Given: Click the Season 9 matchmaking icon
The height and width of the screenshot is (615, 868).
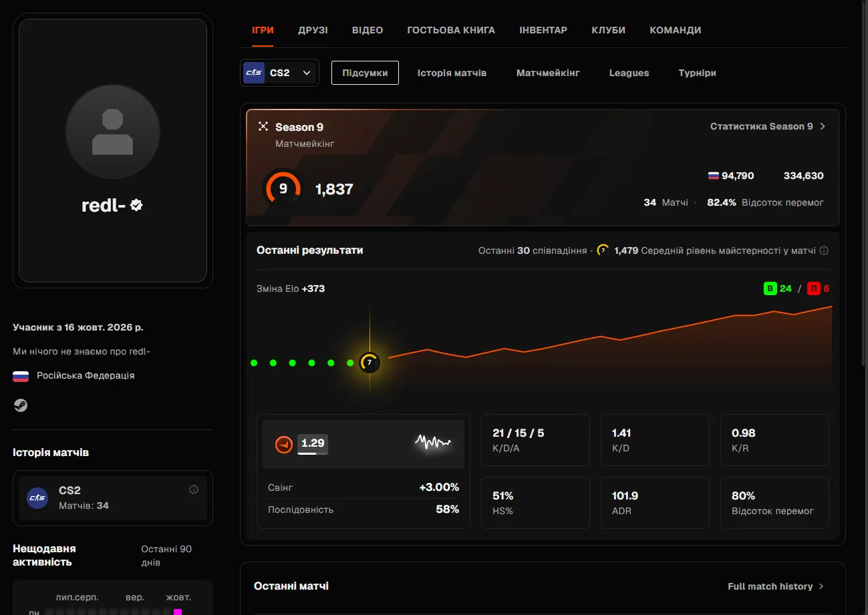Looking at the screenshot, I should [263, 127].
